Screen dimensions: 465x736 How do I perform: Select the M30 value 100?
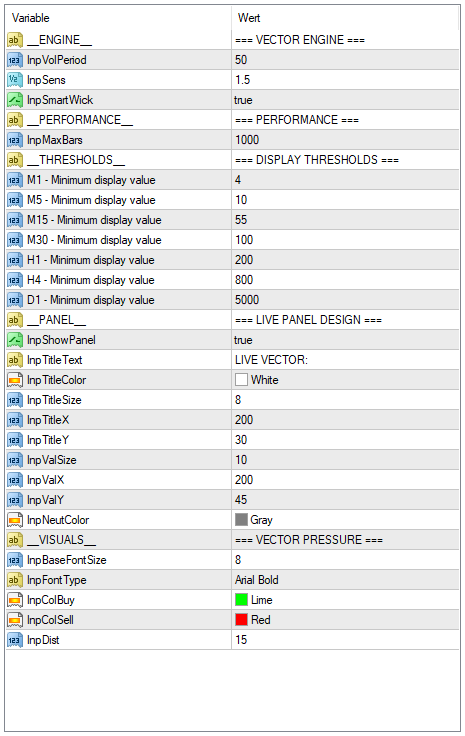[244, 240]
